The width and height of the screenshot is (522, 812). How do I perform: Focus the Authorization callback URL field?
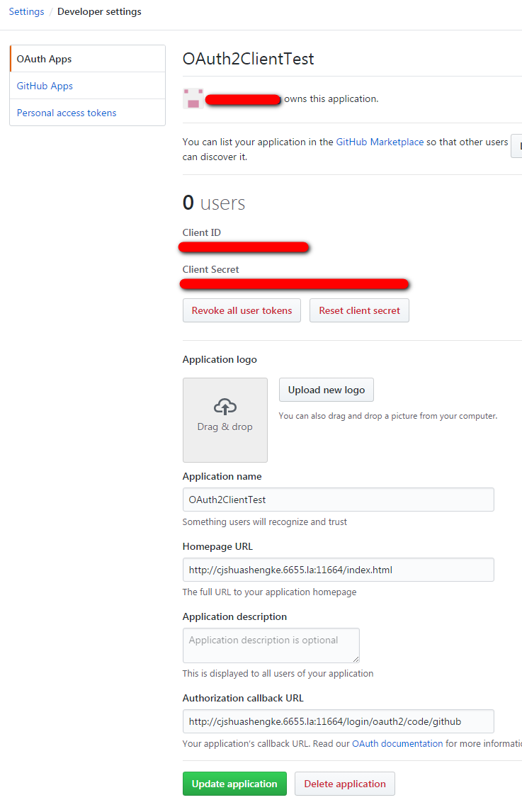[338, 721]
